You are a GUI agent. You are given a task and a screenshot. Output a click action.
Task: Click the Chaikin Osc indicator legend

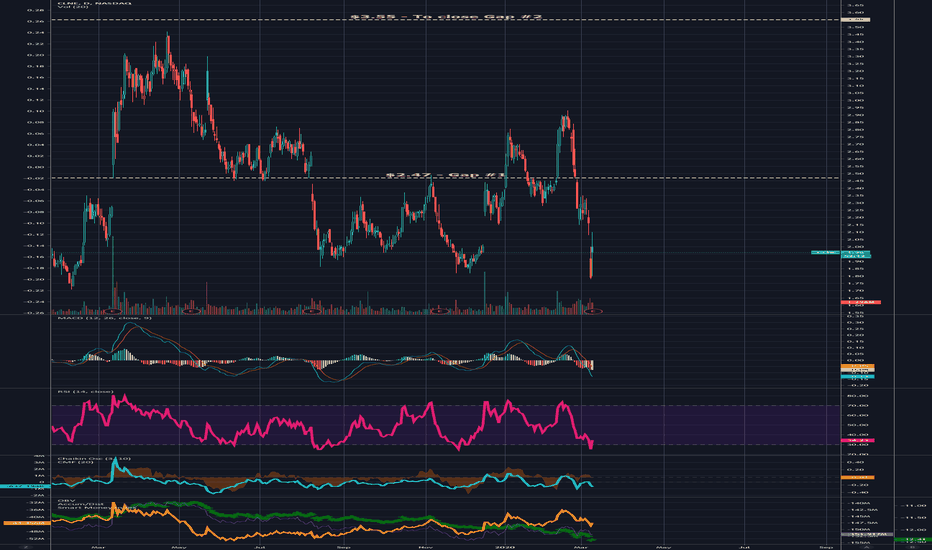93,458
